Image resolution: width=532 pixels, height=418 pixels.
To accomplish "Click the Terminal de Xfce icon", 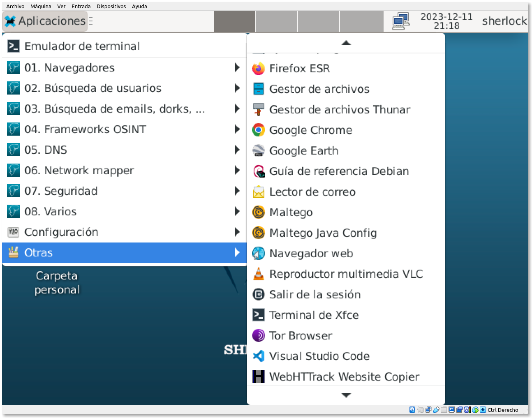I will [x=258, y=315].
